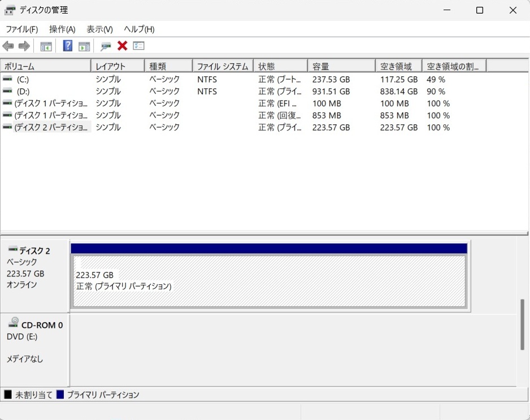Click the 正常 (回復... status cell
This screenshot has height=420, width=530.
point(279,115)
